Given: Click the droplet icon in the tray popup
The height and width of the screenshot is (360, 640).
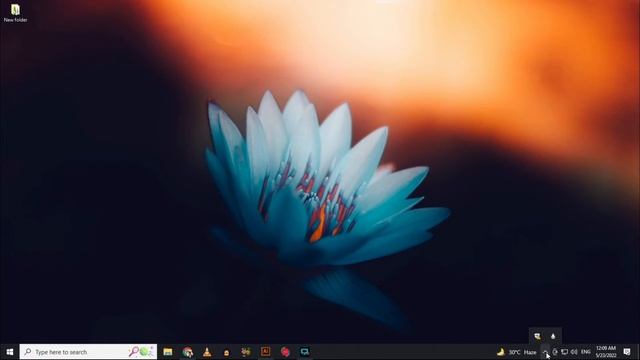Looking at the screenshot, I should click(553, 336).
